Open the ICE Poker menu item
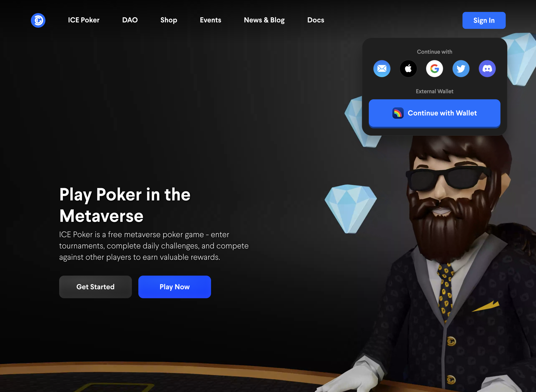The height and width of the screenshot is (392, 536). pyautogui.click(x=84, y=20)
